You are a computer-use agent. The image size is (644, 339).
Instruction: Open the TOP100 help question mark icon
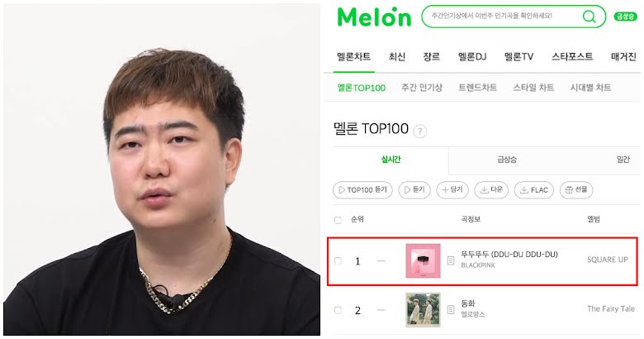tap(419, 131)
